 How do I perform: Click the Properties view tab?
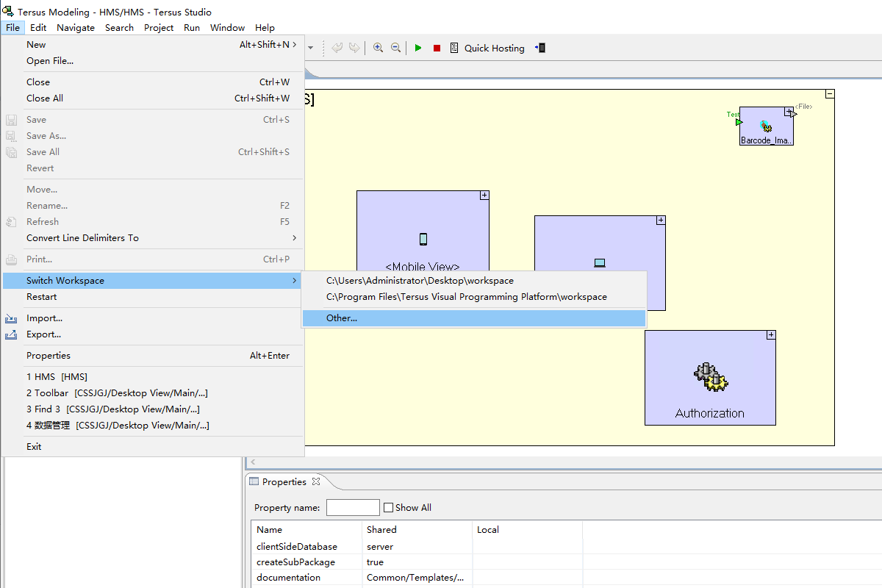(284, 482)
